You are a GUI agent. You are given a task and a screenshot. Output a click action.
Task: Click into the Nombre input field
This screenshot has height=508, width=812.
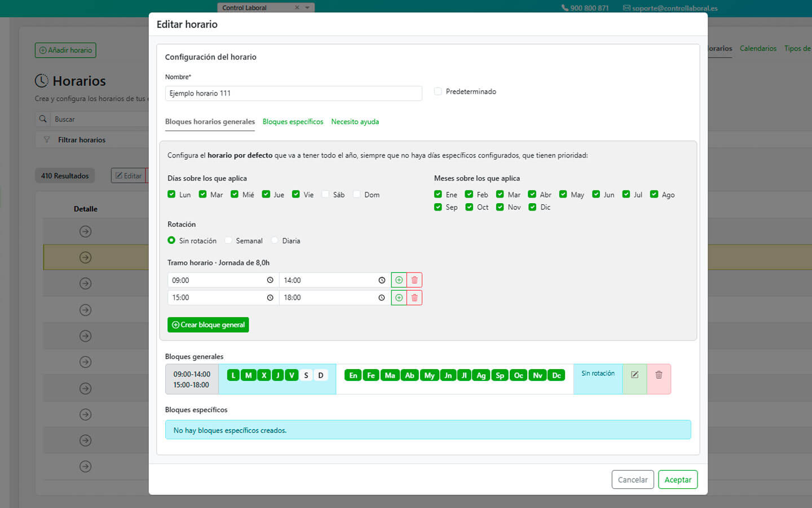[x=293, y=94]
